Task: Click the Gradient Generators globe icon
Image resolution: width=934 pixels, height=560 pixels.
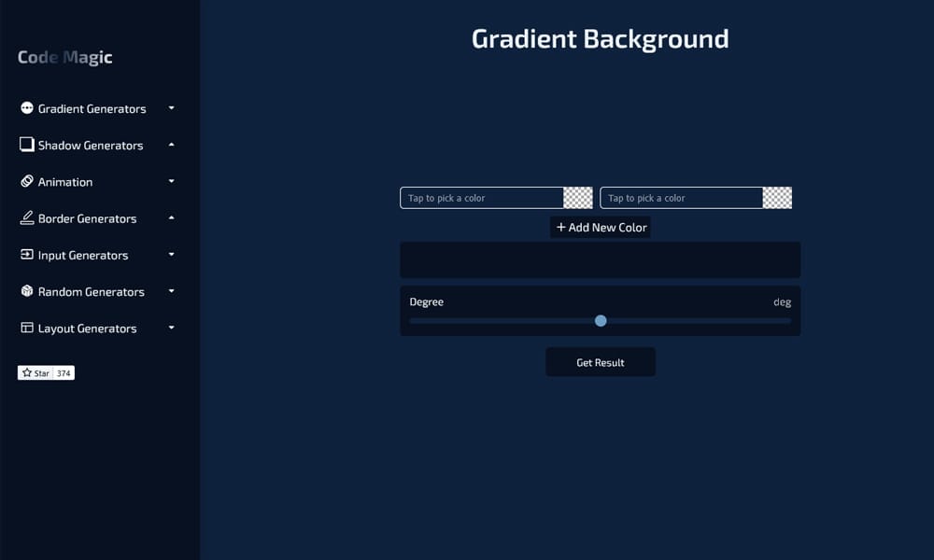Action: (29, 108)
